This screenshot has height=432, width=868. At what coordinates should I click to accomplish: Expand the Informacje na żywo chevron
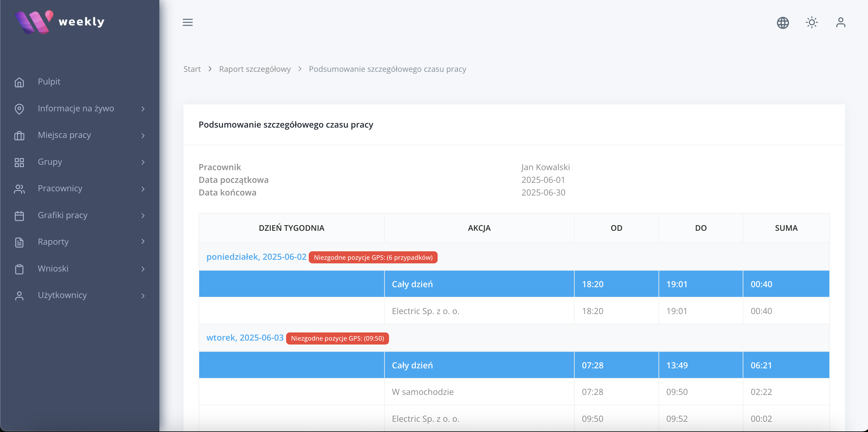143,109
